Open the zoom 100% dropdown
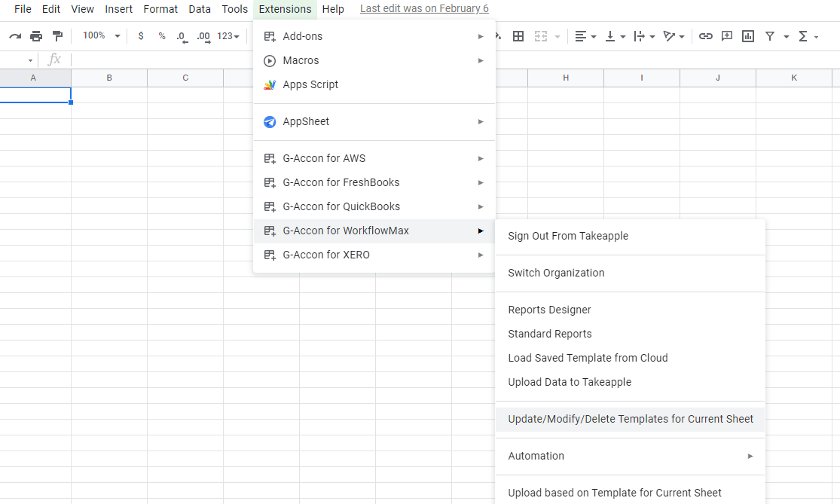Viewport: 840px width, 504px height. [x=101, y=36]
